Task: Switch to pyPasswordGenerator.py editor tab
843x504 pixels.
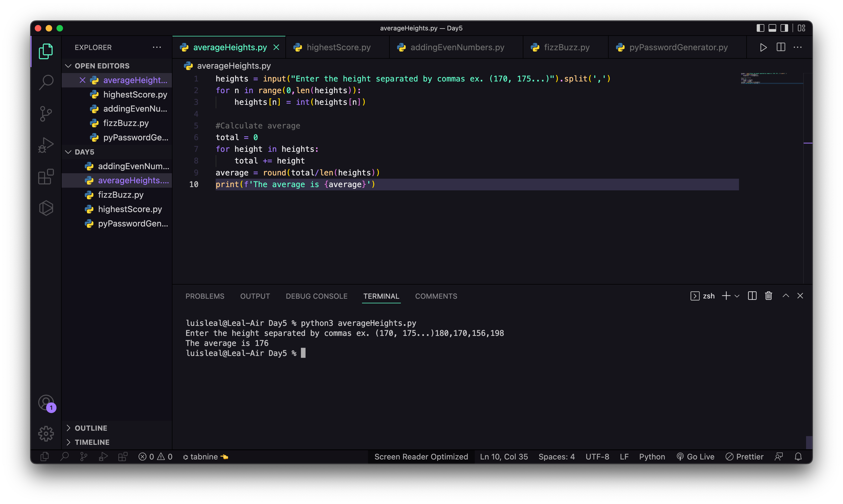Action: 678,47
